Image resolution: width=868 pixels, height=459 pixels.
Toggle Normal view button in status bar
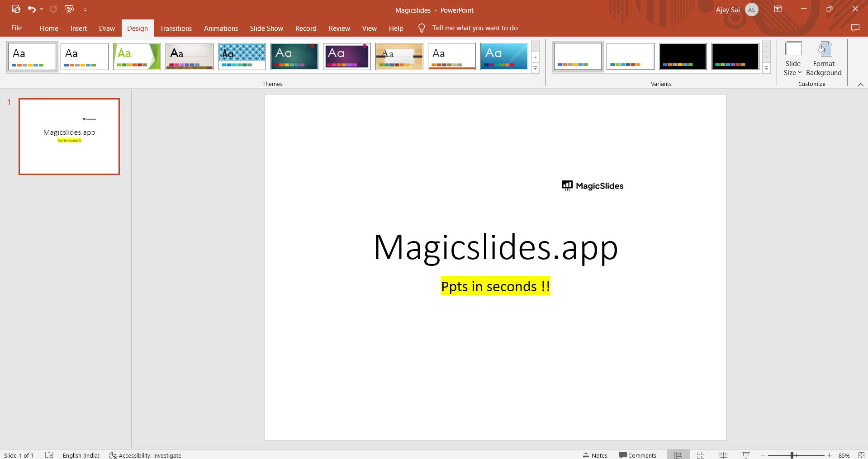pos(678,455)
